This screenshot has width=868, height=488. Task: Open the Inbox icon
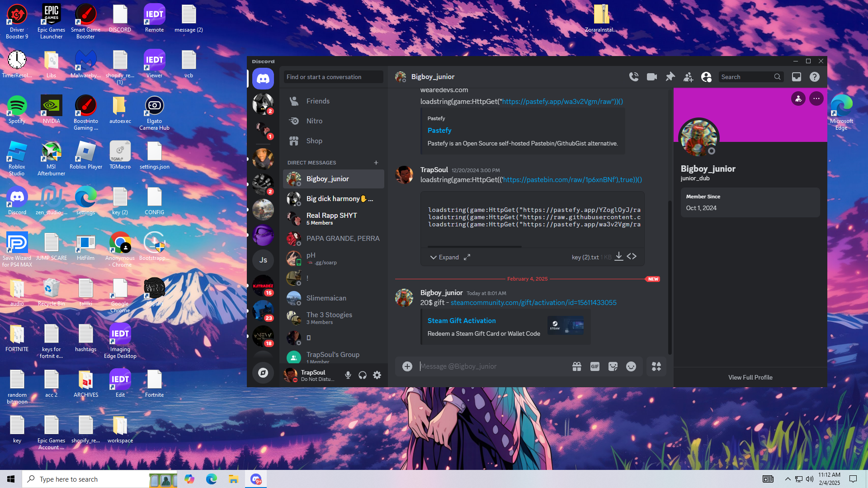click(x=797, y=77)
